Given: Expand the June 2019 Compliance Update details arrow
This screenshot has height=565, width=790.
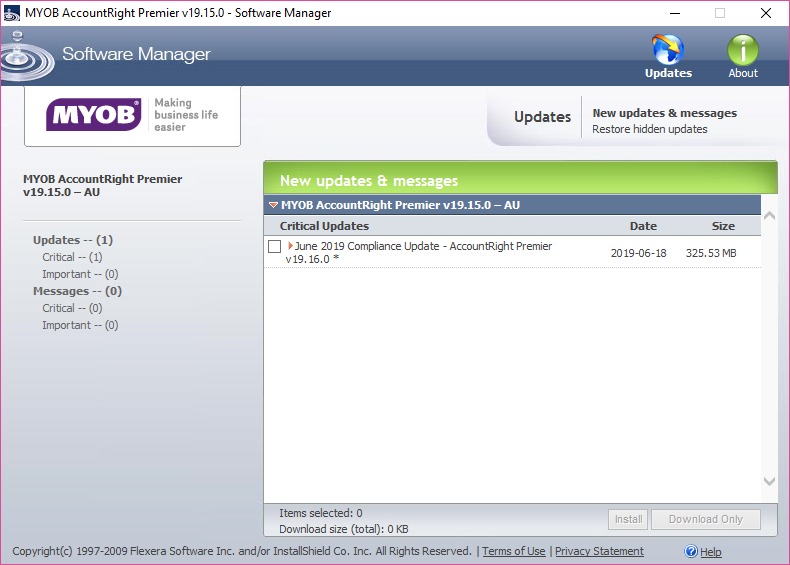Looking at the screenshot, I should (x=290, y=246).
